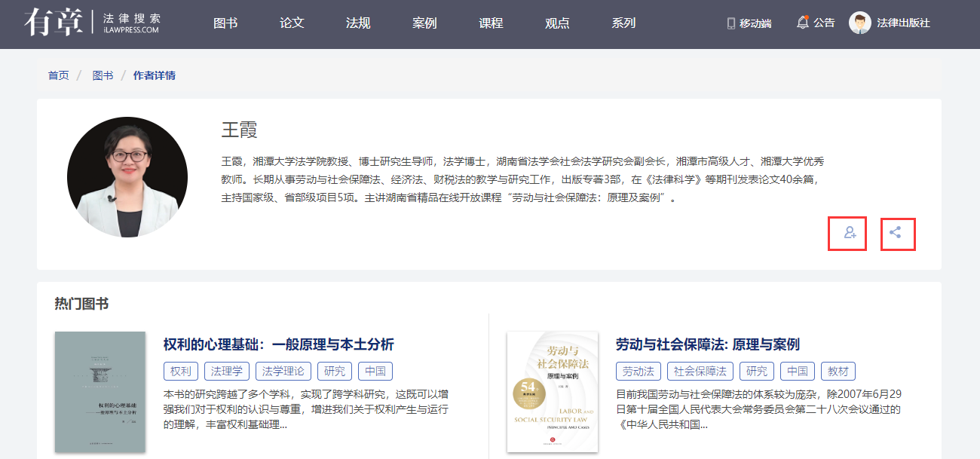This screenshot has height=459, width=980.
Task: Select the 案例 navigation item
Action: coord(424,23)
